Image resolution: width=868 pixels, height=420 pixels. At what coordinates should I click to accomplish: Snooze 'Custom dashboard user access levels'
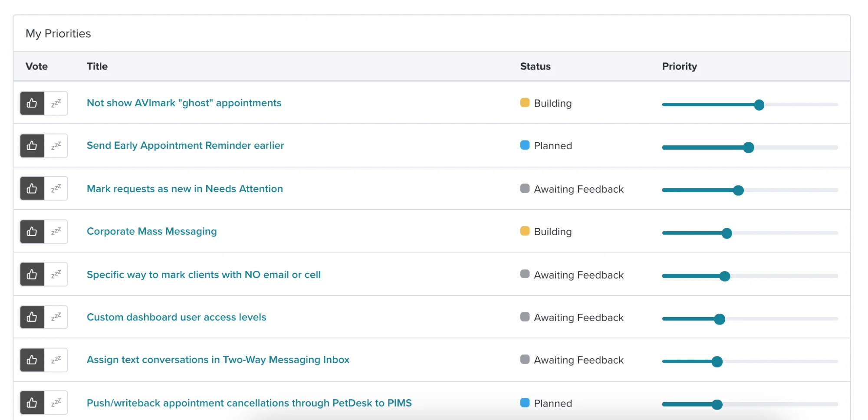[56, 317]
